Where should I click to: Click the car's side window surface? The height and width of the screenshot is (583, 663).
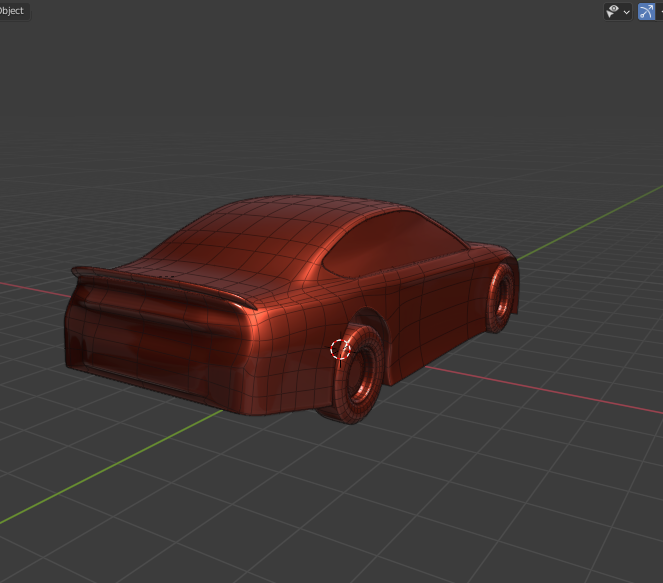tap(393, 243)
